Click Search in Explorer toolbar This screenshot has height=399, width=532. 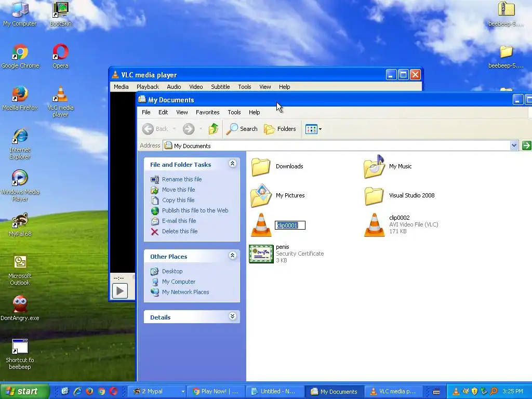tap(242, 129)
